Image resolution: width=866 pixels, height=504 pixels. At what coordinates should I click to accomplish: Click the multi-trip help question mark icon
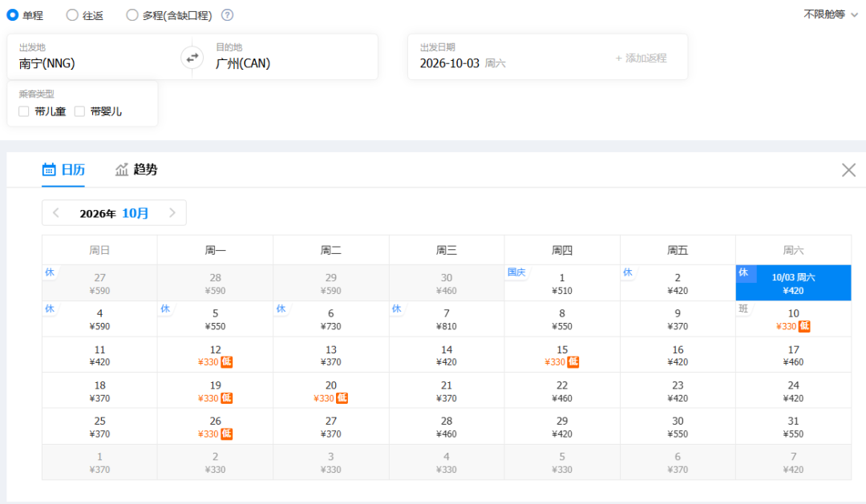click(228, 15)
